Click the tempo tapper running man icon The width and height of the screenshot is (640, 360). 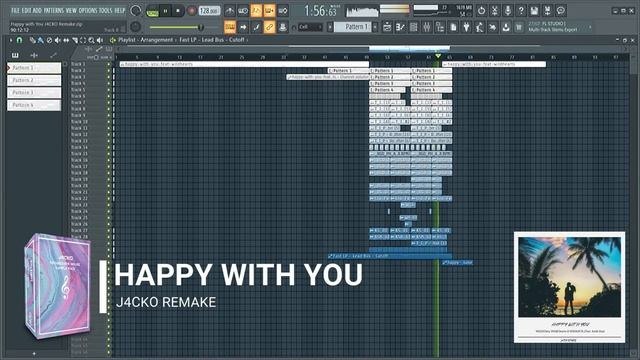pos(480,27)
